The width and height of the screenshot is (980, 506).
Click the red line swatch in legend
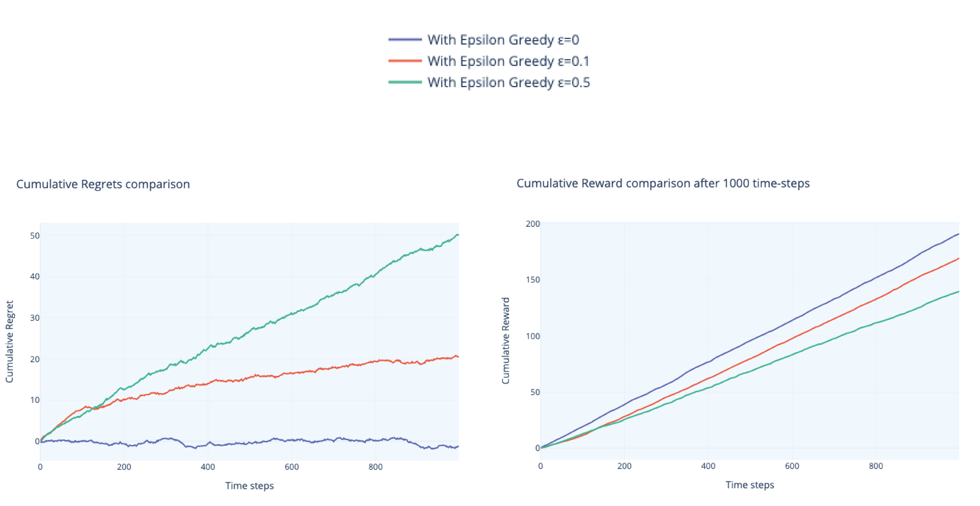[405, 61]
